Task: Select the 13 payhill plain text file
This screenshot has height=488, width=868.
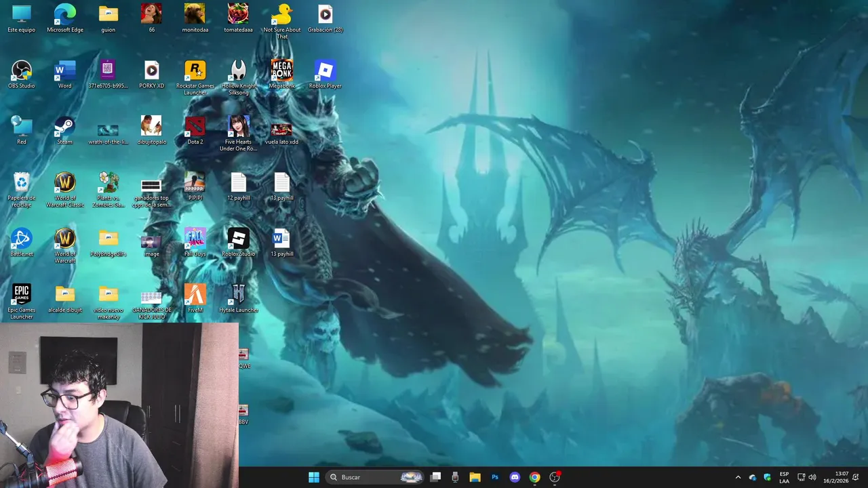Action: pyautogui.click(x=281, y=186)
